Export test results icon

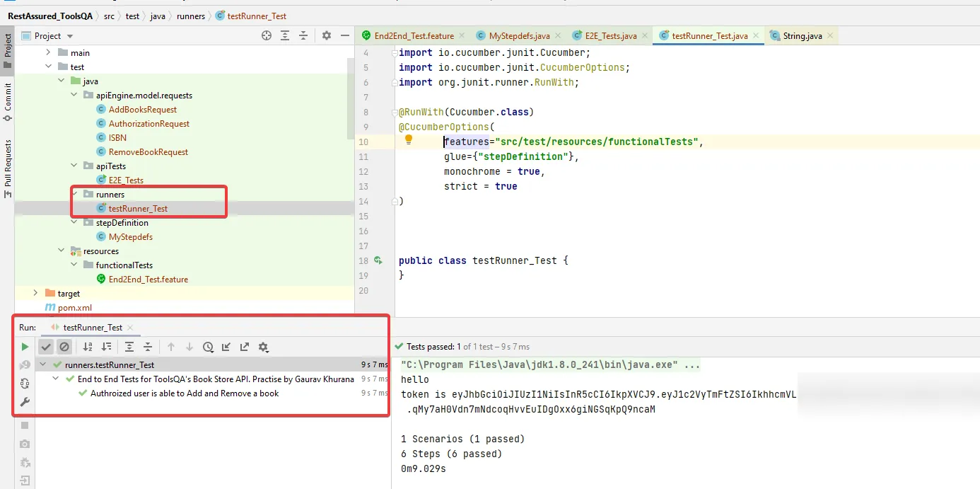tap(245, 347)
